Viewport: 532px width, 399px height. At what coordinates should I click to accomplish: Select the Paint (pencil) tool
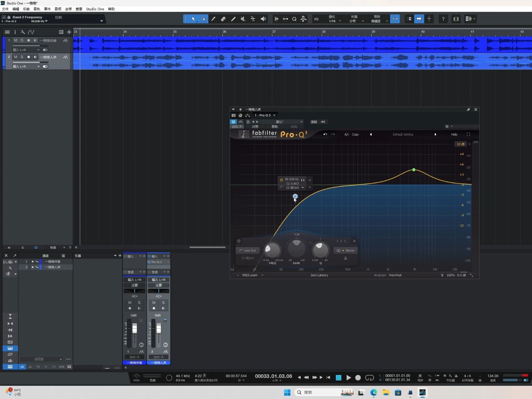pos(233,19)
